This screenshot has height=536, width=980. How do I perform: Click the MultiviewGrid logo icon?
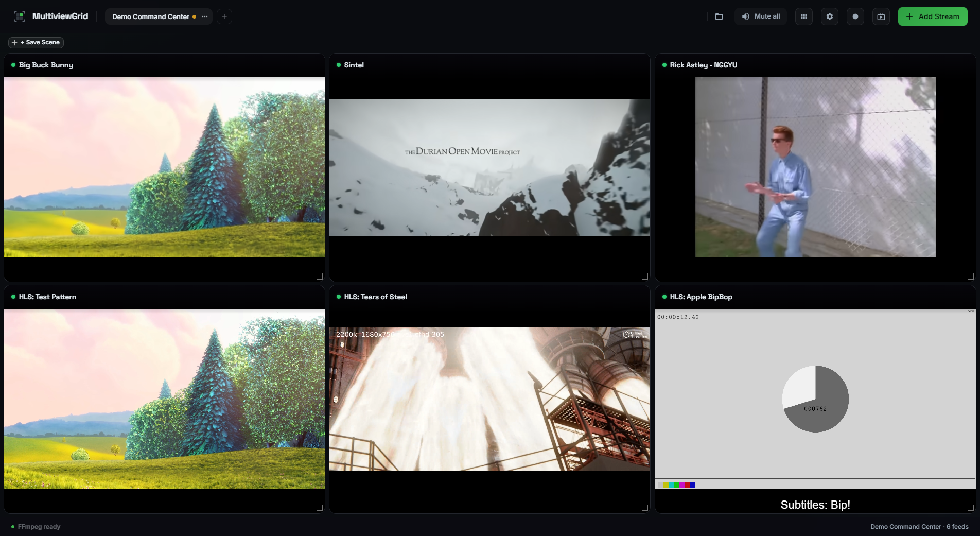click(x=20, y=16)
